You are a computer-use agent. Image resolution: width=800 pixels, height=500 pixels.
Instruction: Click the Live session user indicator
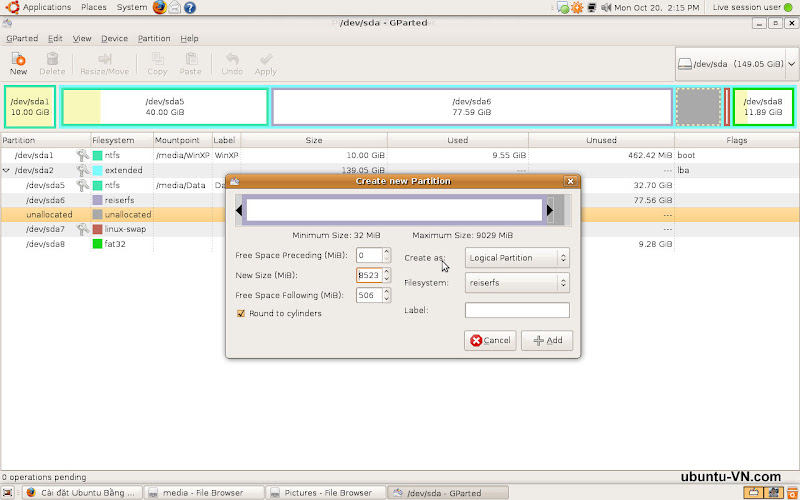pyautogui.click(x=753, y=8)
